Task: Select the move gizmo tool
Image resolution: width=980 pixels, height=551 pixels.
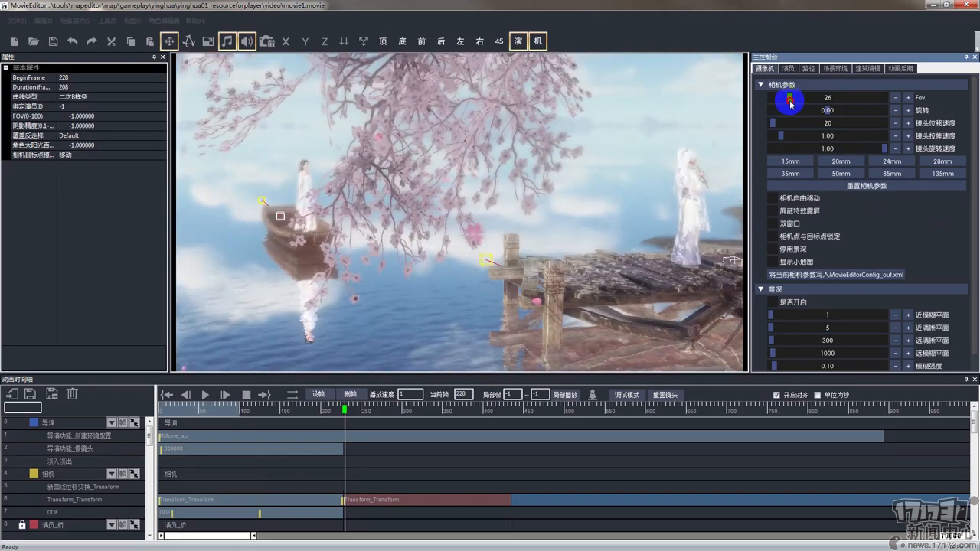Action: [169, 41]
